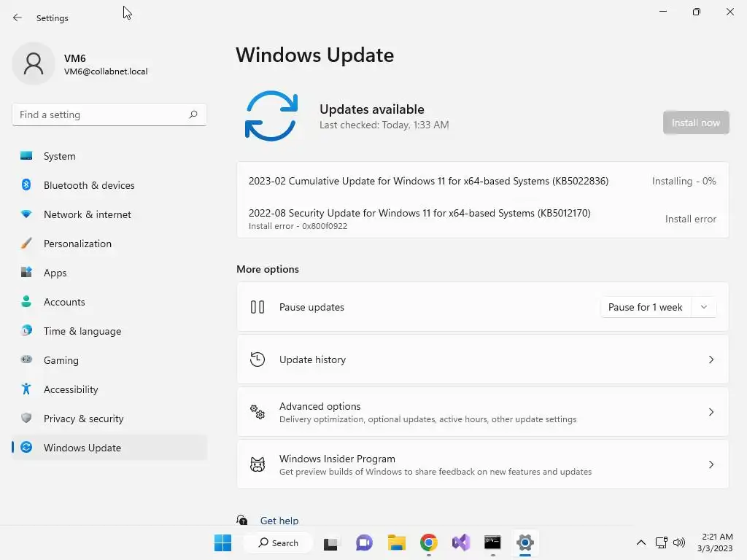
Task: Click the Time & language globe icon
Action: (x=26, y=330)
